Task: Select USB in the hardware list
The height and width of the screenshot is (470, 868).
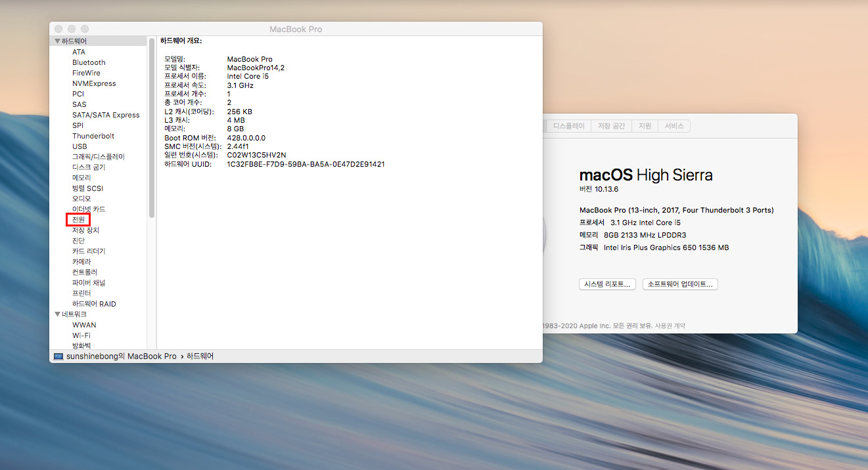Action: click(x=80, y=146)
